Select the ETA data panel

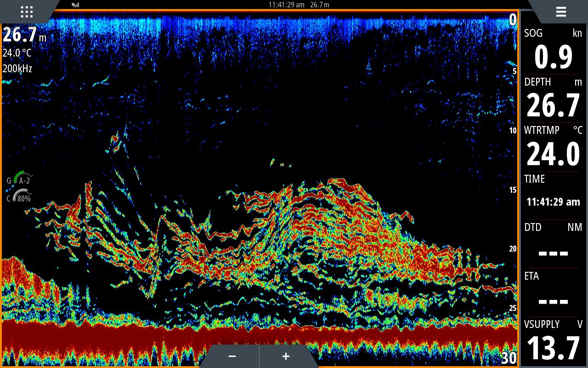553,293
